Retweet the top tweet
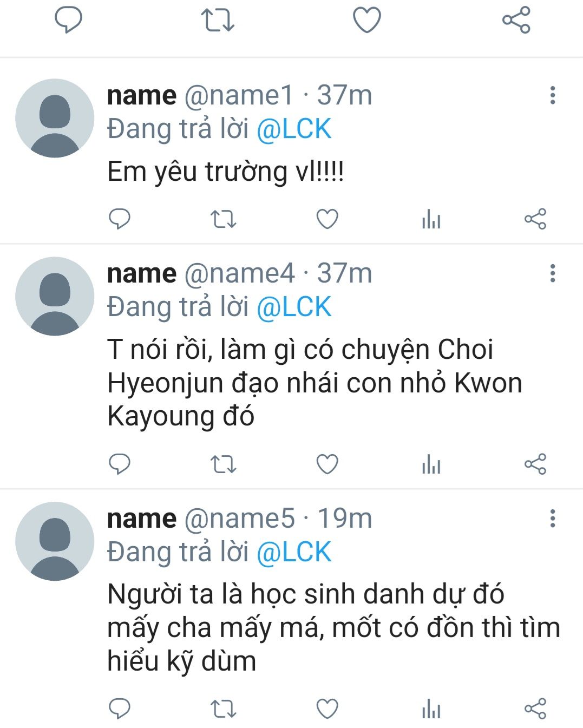 (217, 20)
